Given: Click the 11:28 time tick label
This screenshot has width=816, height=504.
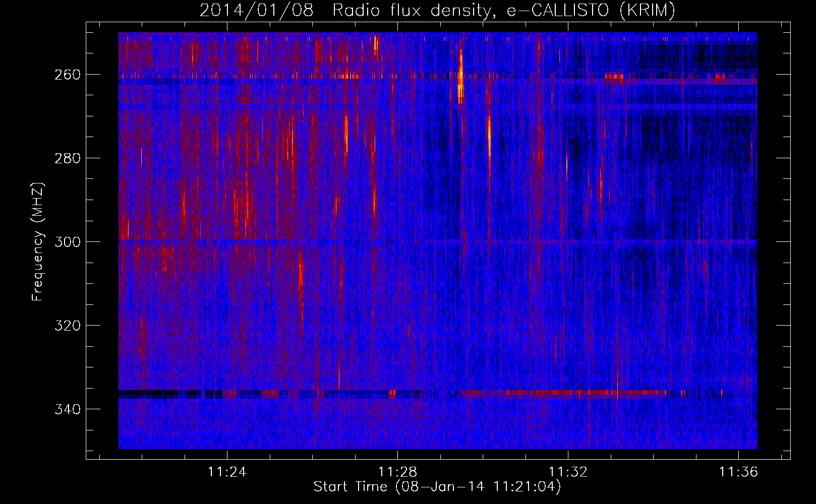Looking at the screenshot, I should click(x=398, y=472).
